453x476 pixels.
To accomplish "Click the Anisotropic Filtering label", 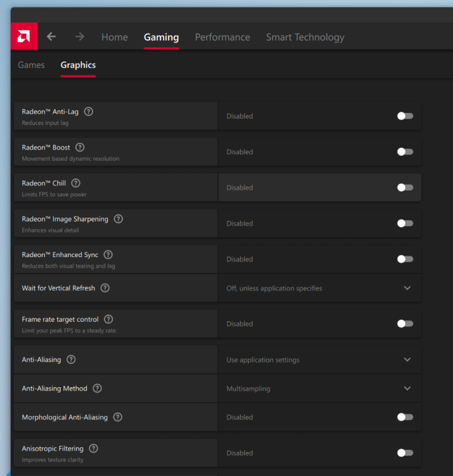I will tap(53, 449).
